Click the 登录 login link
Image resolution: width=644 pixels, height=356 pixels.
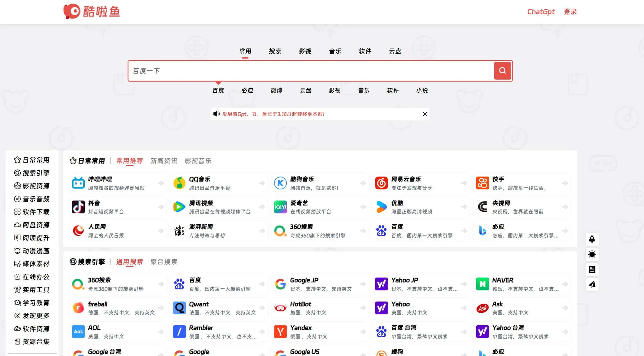tap(570, 12)
